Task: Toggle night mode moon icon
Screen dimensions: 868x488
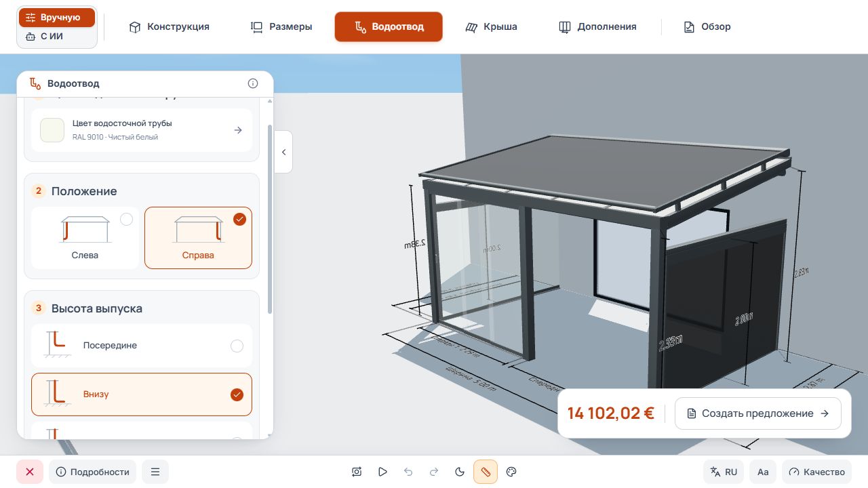Action: pos(460,472)
